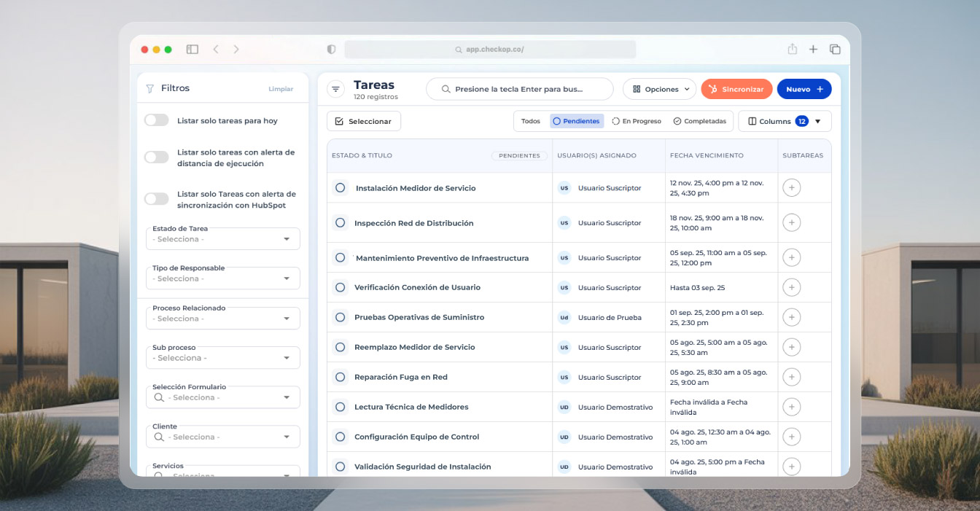The width and height of the screenshot is (980, 511).
Task: Click the browser tab overview icon
Action: (835, 50)
